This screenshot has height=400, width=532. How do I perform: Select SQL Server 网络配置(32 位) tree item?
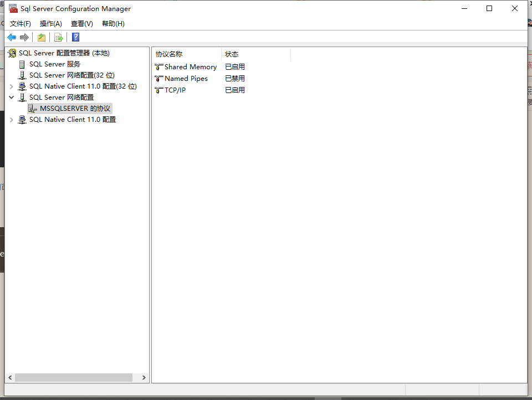click(72, 75)
